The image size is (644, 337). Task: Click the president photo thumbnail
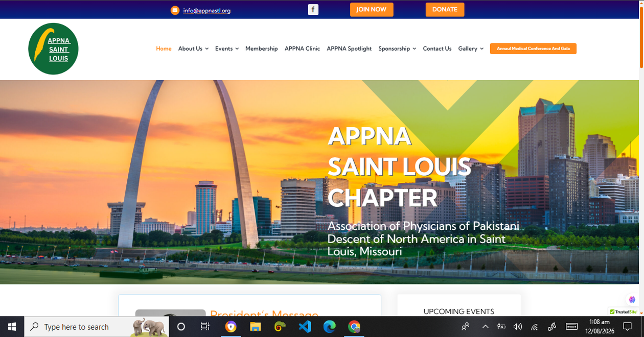point(170,313)
